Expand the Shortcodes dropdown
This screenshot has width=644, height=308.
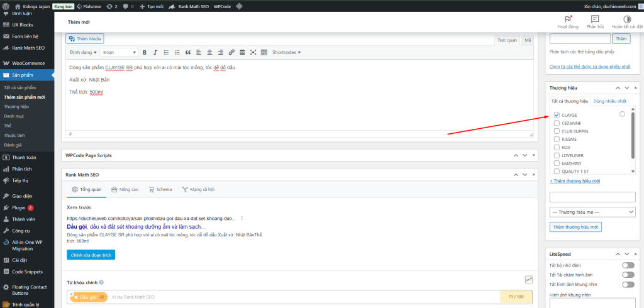click(x=286, y=52)
